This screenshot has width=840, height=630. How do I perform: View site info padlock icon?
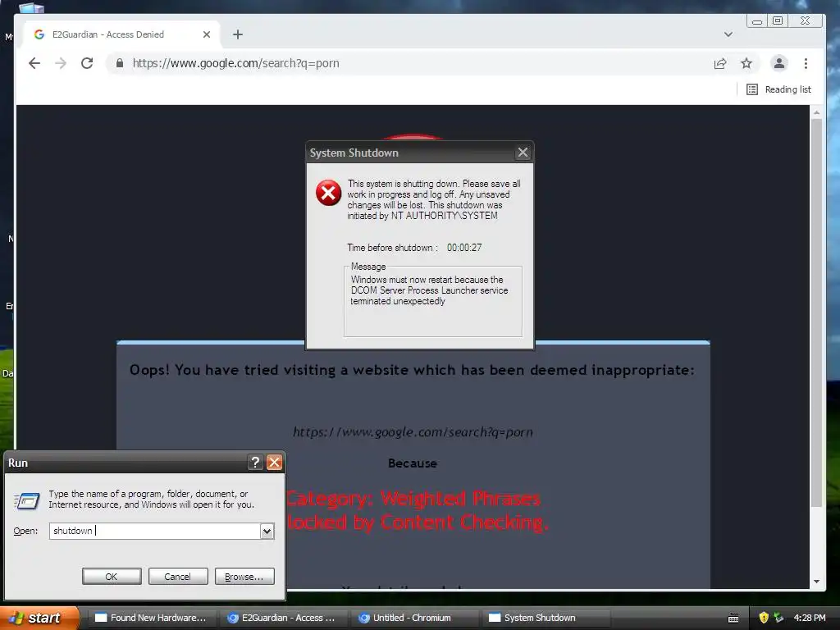tap(120, 63)
